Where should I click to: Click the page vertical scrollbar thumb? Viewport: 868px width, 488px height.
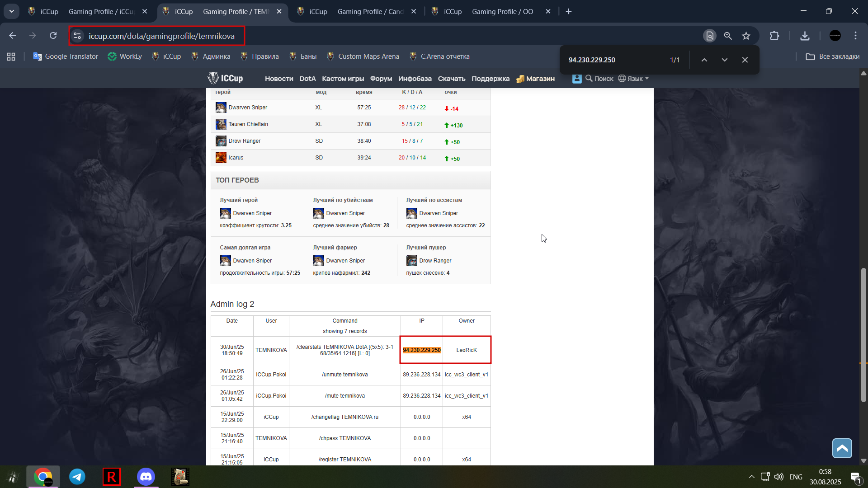tap(863, 335)
